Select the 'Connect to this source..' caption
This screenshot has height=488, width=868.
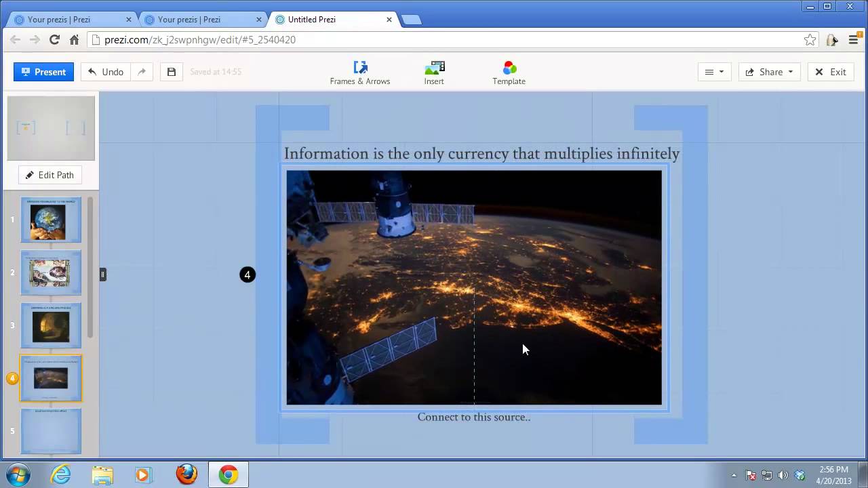(x=474, y=417)
